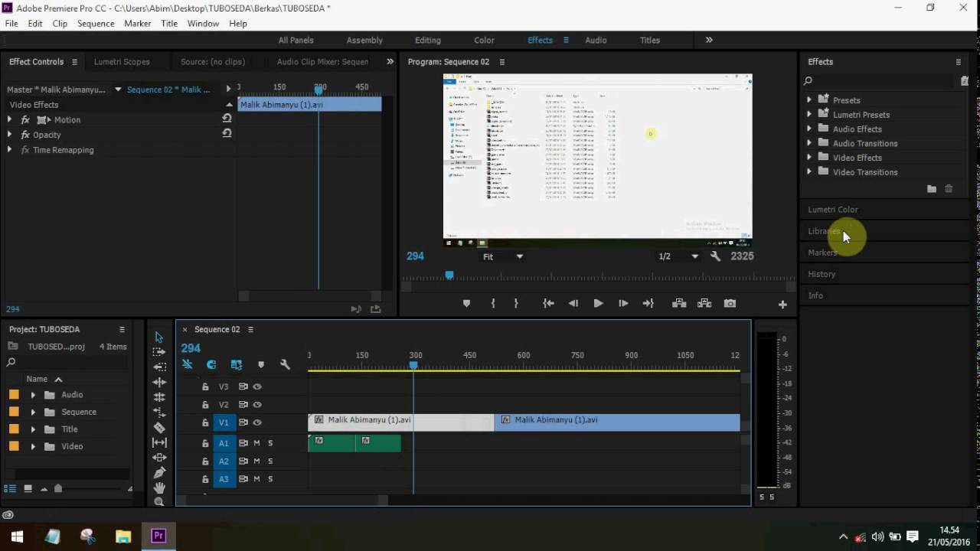This screenshot has width=980, height=551.
Task: Open the Sequence menu
Action: (x=96, y=24)
